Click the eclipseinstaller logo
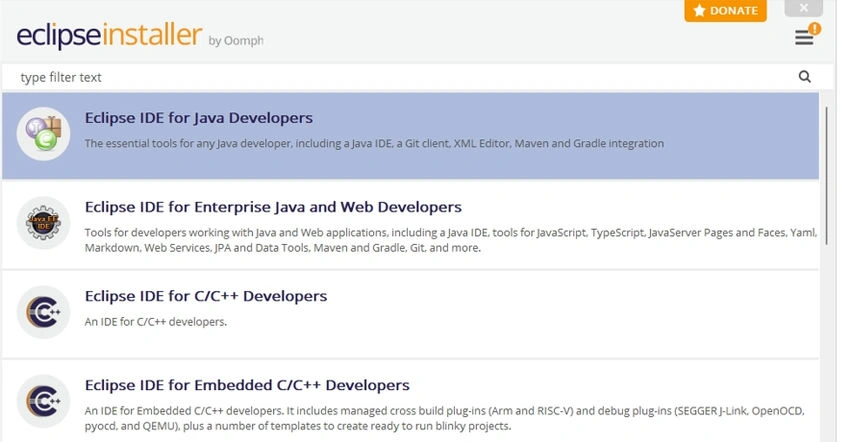 [109, 35]
